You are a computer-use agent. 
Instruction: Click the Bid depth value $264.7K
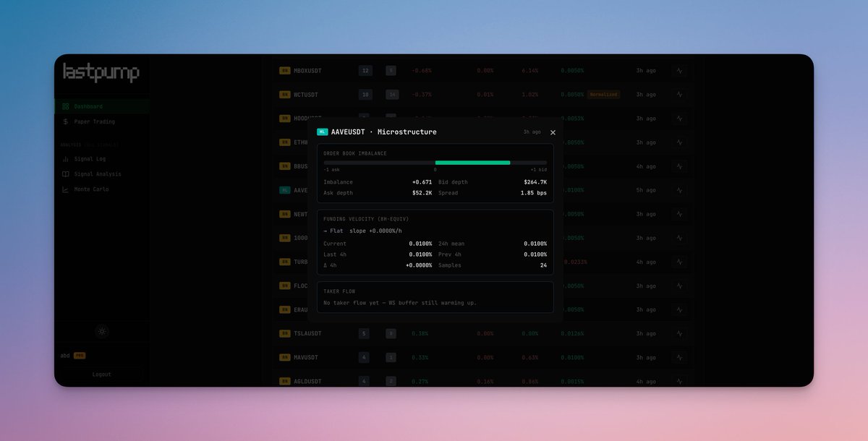pos(535,182)
